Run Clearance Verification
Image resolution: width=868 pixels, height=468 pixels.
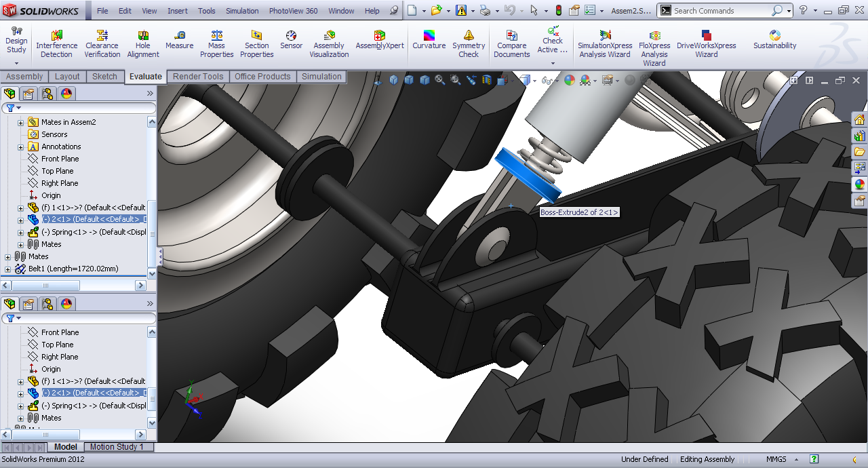click(x=102, y=44)
